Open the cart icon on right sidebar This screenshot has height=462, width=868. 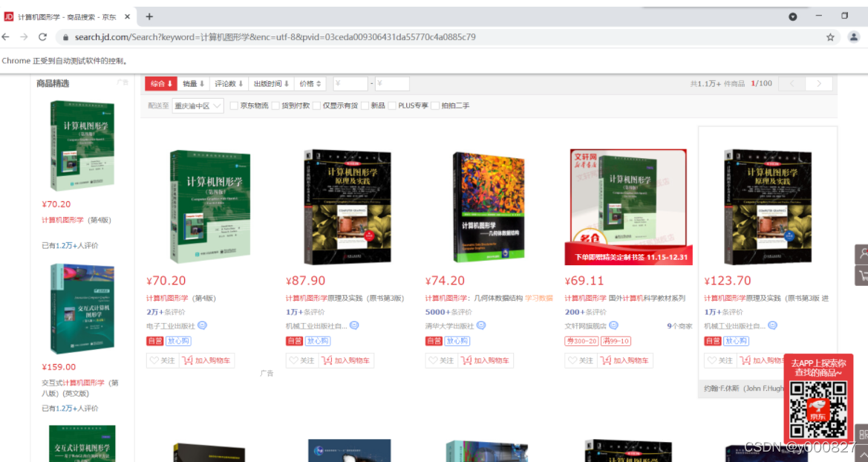[x=862, y=276]
